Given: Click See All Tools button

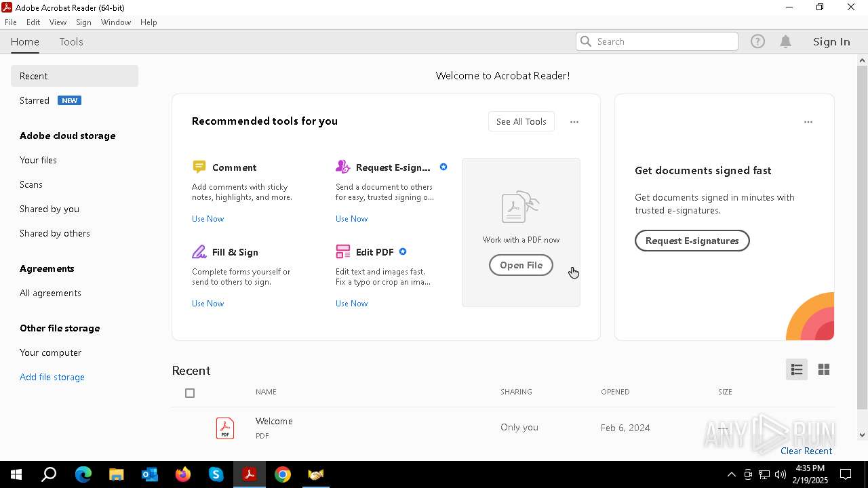Looking at the screenshot, I should click(521, 121).
